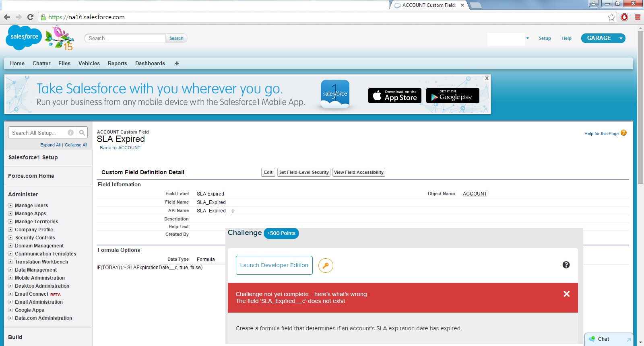Bookmark this page with the star icon

(612, 17)
